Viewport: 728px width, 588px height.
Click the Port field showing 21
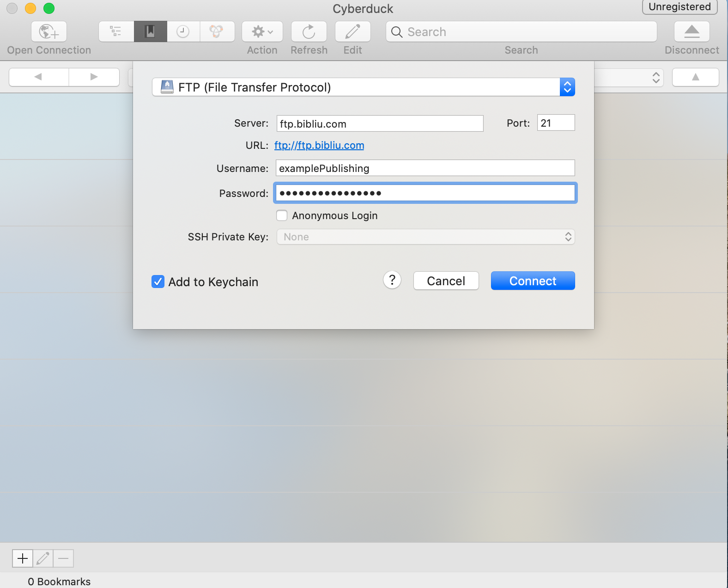pyautogui.click(x=556, y=122)
